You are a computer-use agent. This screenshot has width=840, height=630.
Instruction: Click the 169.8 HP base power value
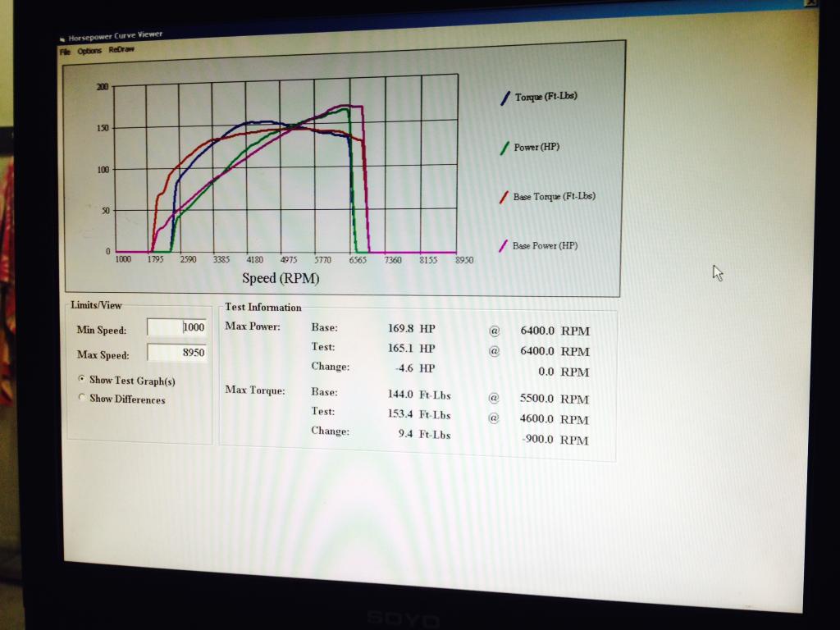[x=411, y=328]
